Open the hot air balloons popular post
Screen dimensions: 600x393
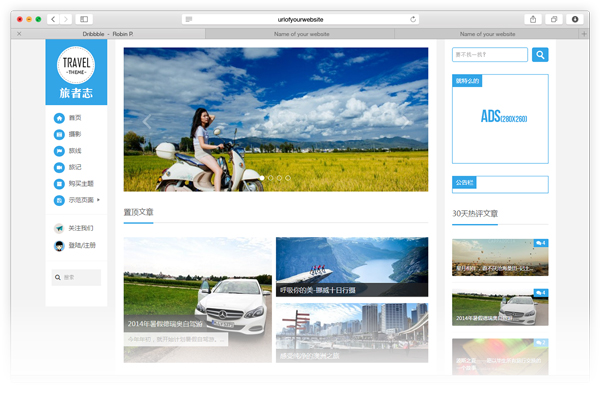500,258
